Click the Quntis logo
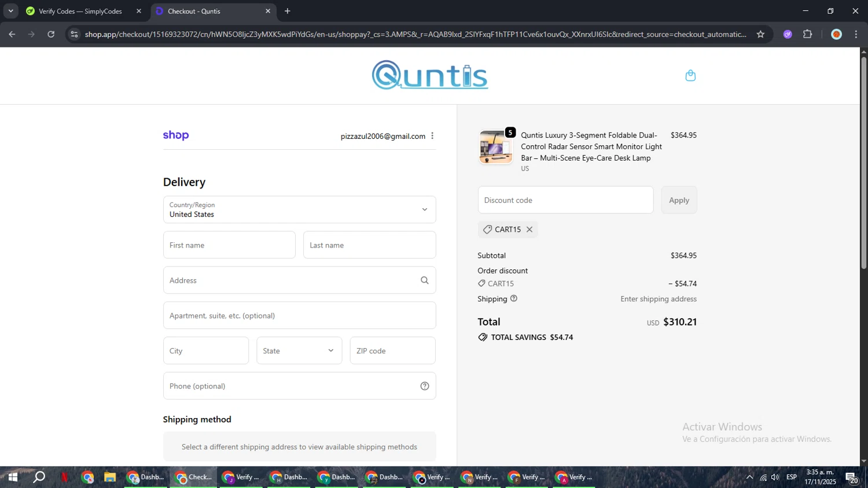The image size is (868, 488). click(430, 75)
